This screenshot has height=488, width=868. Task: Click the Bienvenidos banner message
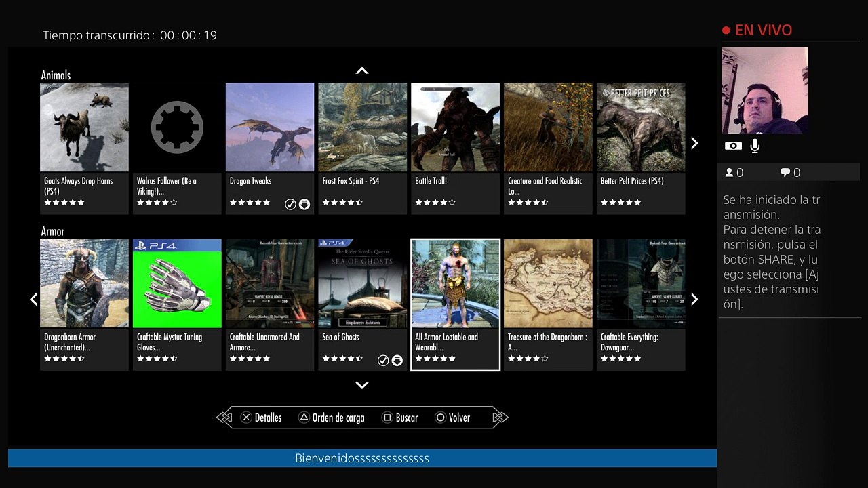point(362,458)
